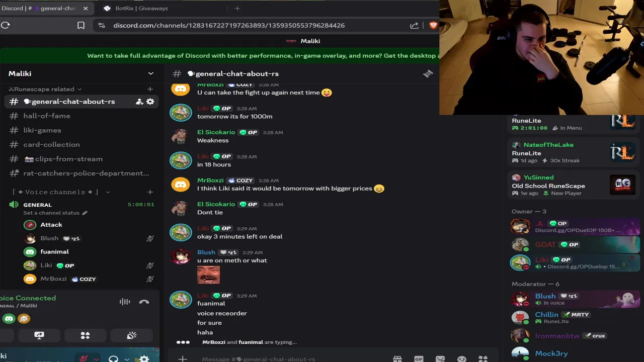This screenshot has height=362, width=644.
Task: Open the threads icon in channel header
Action: 428,73
